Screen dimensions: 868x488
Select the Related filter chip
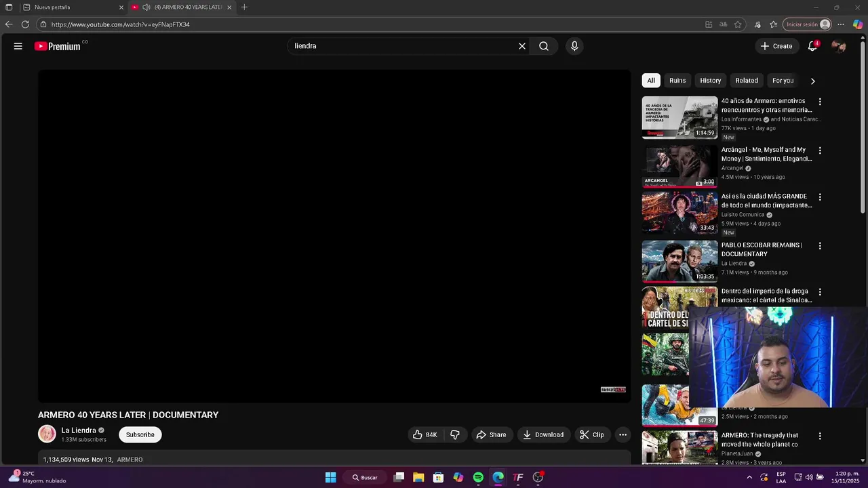tap(747, 81)
